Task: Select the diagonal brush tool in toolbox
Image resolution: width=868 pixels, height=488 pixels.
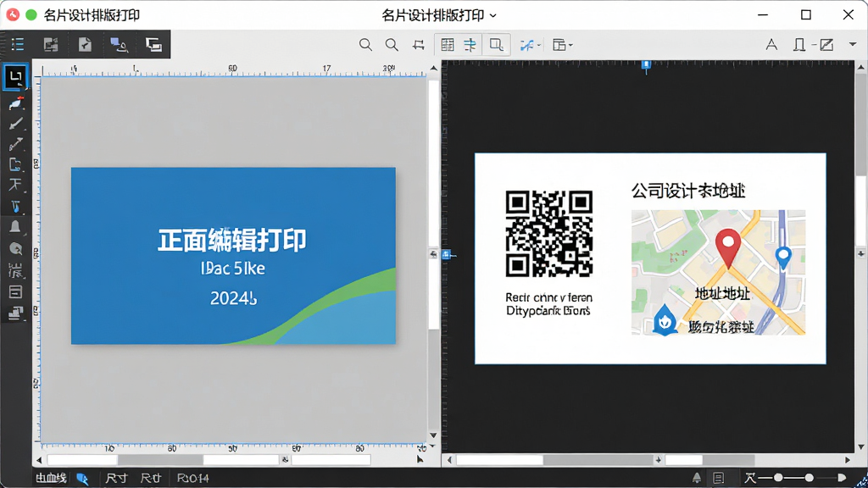Action: (15, 124)
